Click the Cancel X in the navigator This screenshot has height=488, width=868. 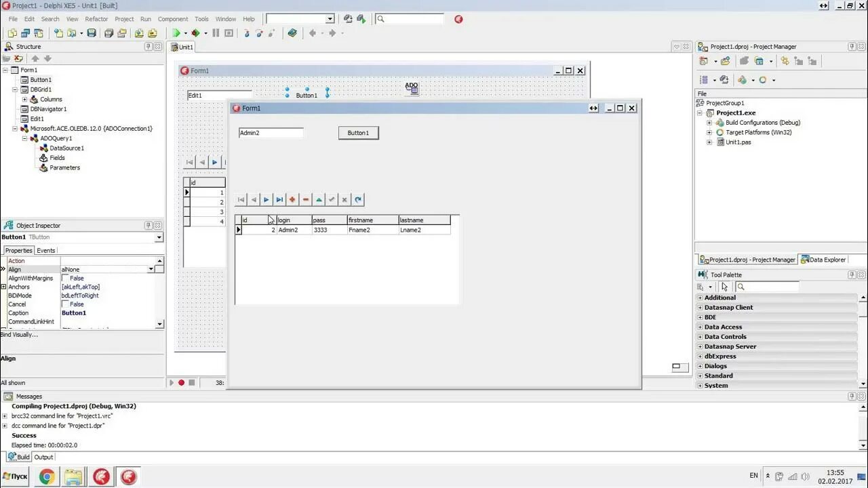[x=344, y=199]
